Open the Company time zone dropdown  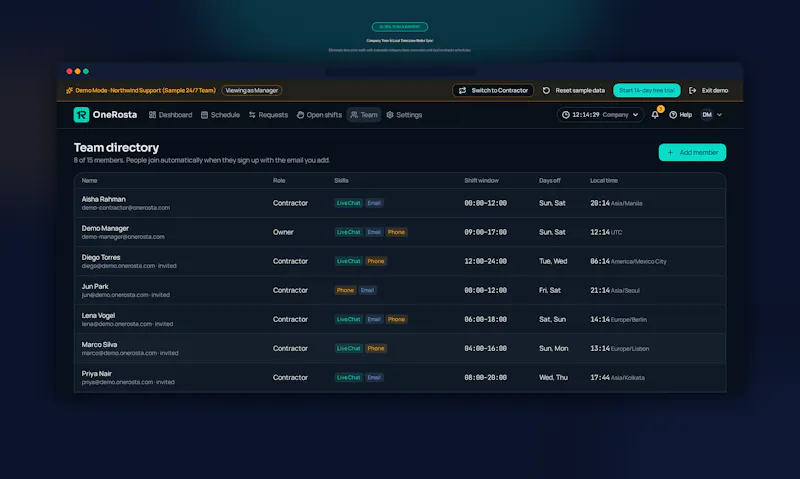[600, 115]
